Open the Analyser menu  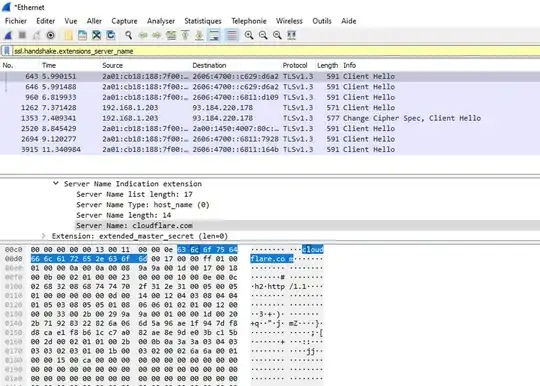161,21
